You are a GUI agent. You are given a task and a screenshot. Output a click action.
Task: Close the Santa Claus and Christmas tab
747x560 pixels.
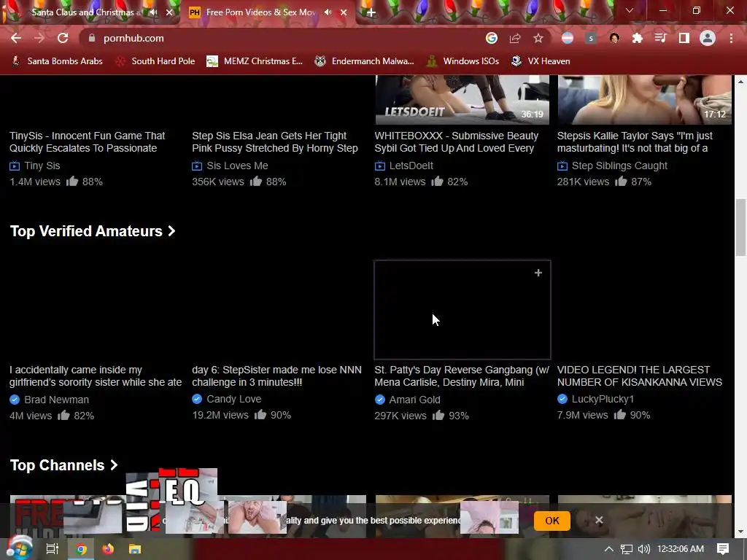169,12
